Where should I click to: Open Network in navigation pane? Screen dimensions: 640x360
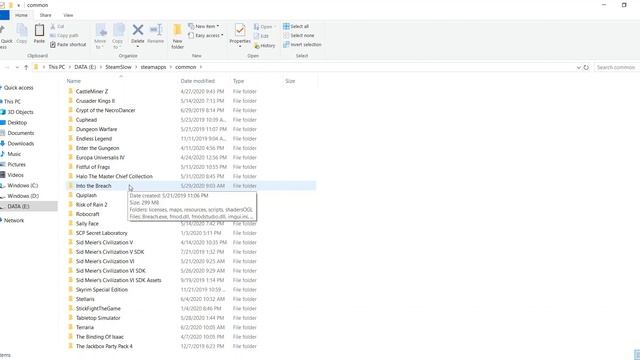(14, 220)
